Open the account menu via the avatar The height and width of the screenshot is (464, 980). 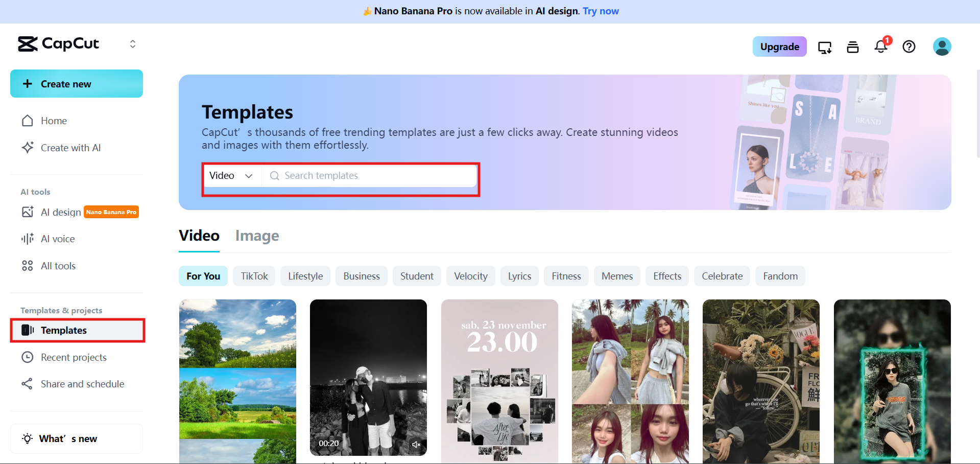(942, 47)
